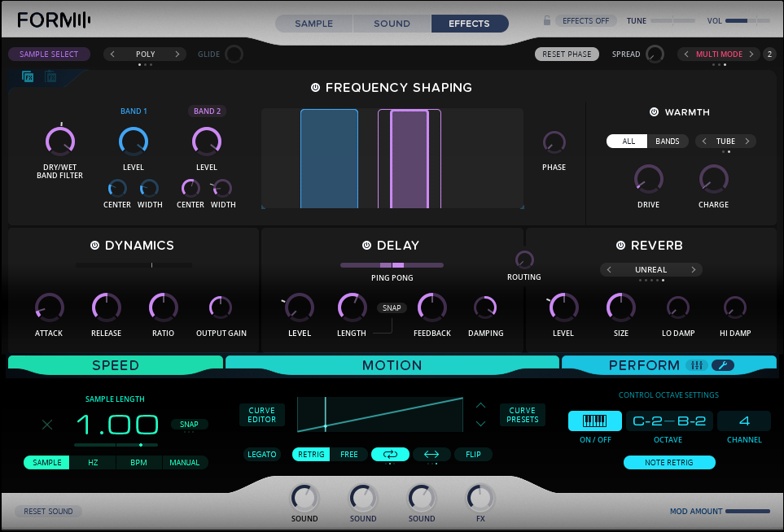Click the curve down arrow

tap(480, 424)
